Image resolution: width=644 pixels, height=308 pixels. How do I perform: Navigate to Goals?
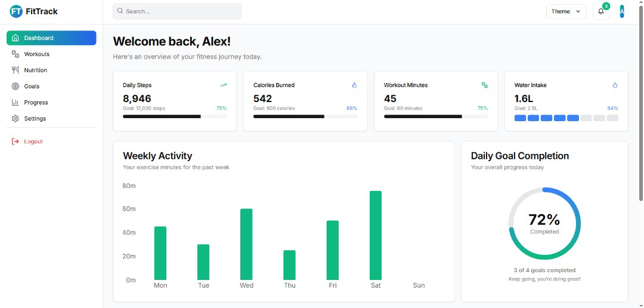51,87
